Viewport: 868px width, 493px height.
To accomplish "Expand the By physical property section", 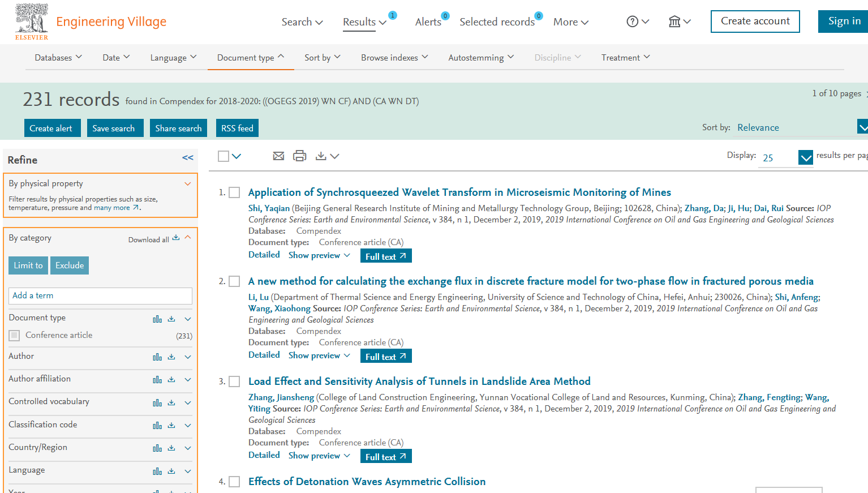I will [188, 184].
